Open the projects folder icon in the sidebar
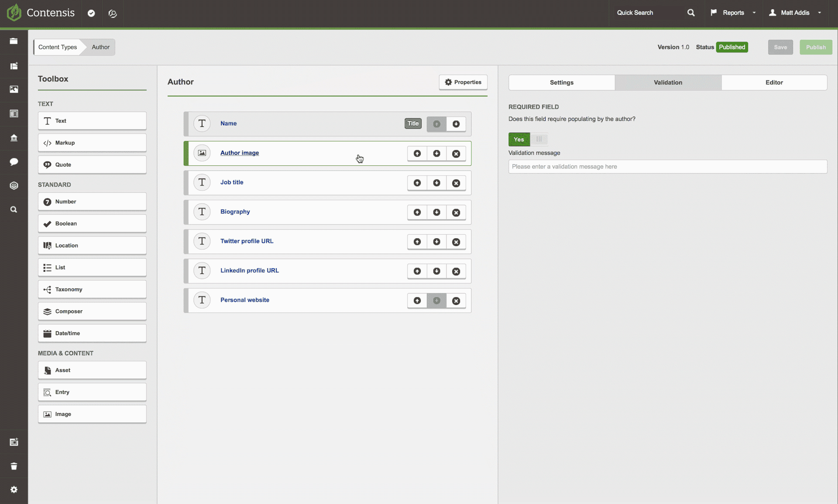Image resolution: width=838 pixels, height=504 pixels. pyautogui.click(x=14, y=41)
